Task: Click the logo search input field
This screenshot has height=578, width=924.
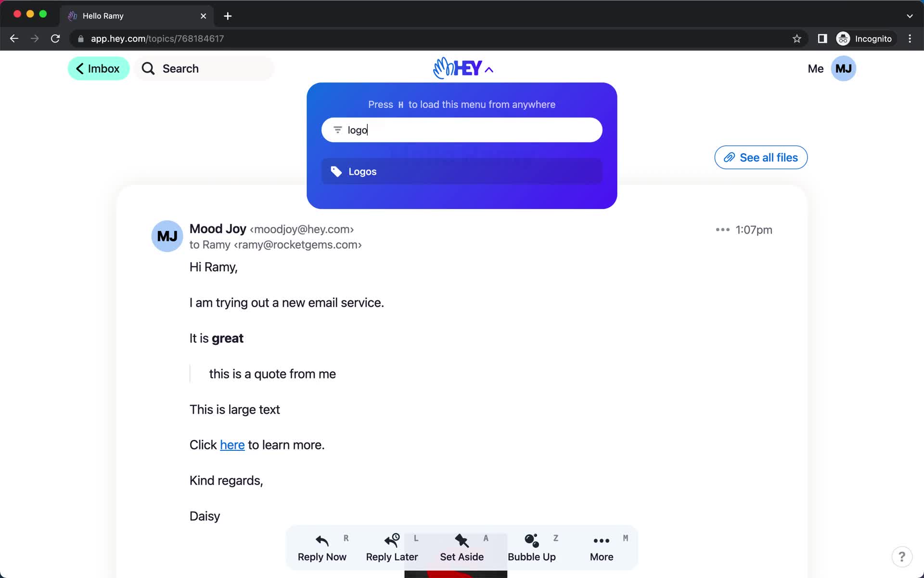Action: click(462, 130)
